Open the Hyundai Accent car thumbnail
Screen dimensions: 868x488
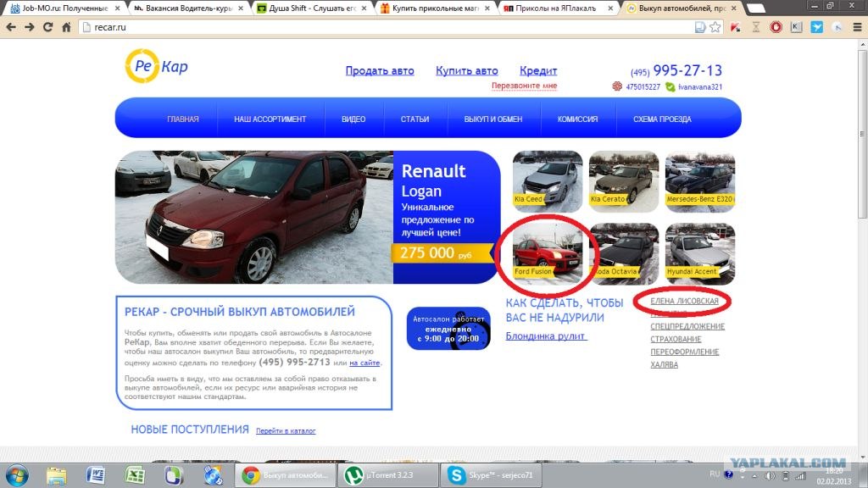click(699, 253)
